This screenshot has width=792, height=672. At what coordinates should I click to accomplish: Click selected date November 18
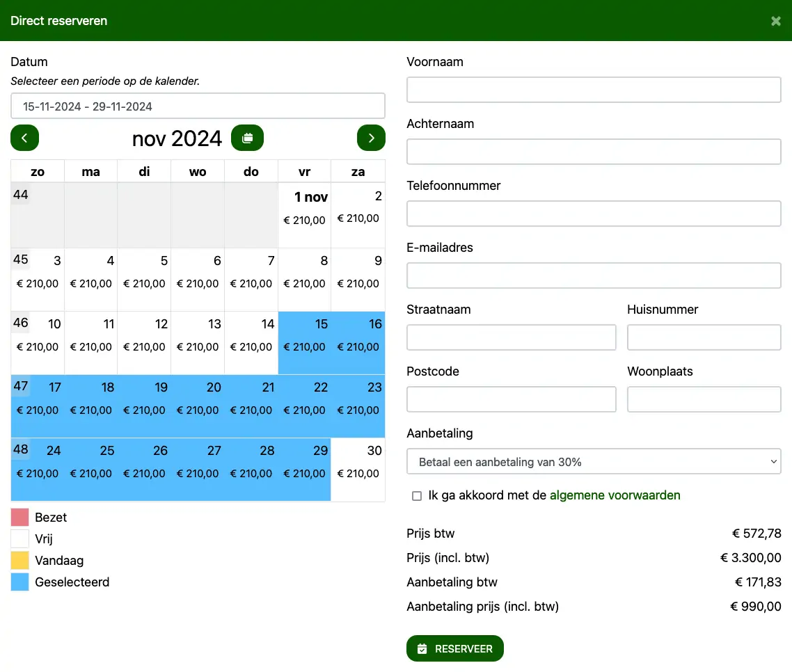click(91, 406)
